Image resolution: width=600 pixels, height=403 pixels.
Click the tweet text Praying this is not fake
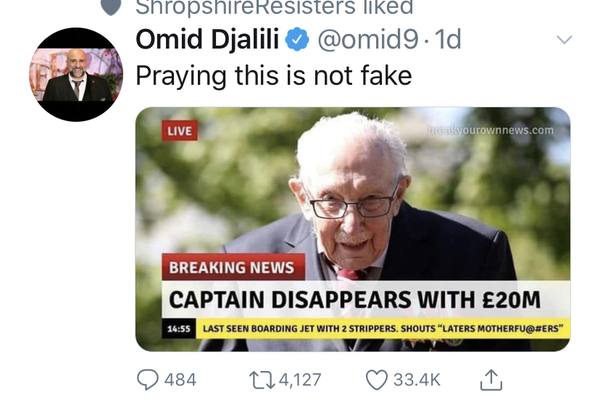(x=273, y=75)
